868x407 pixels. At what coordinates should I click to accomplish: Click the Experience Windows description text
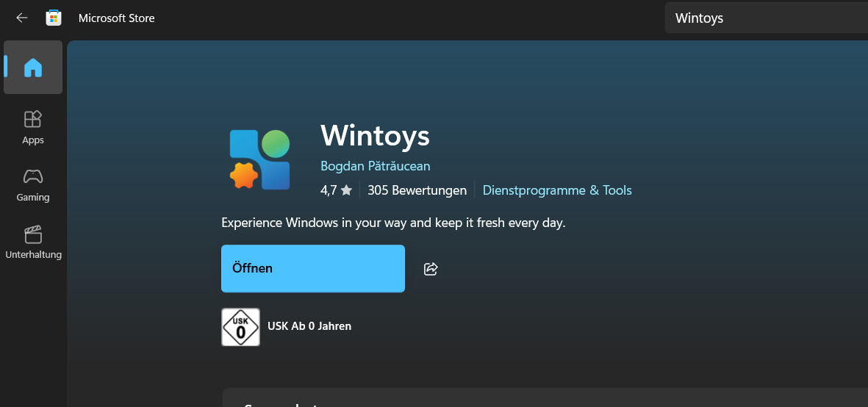[x=394, y=223]
